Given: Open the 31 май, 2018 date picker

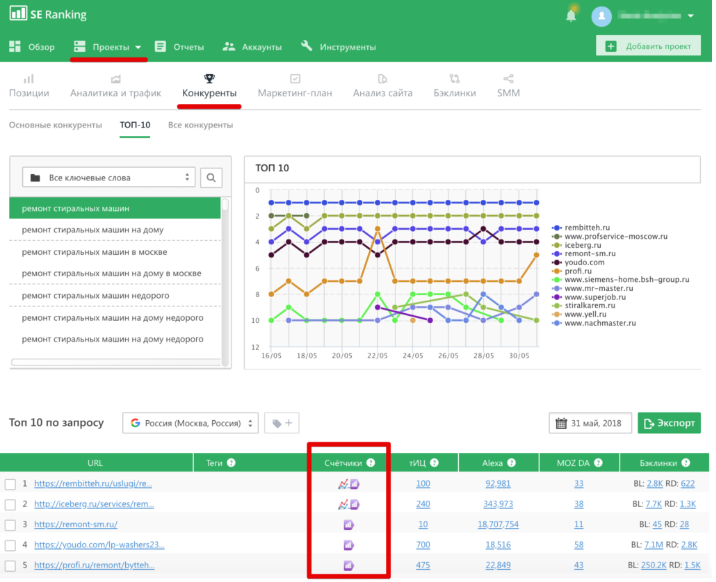Looking at the screenshot, I should [591, 423].
